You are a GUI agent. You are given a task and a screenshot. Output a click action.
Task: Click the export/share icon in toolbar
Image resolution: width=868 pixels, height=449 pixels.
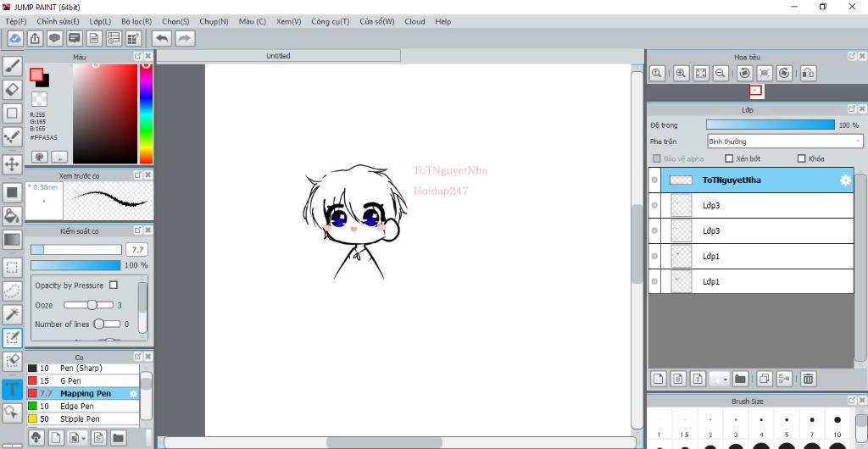(x=34, y=38)
